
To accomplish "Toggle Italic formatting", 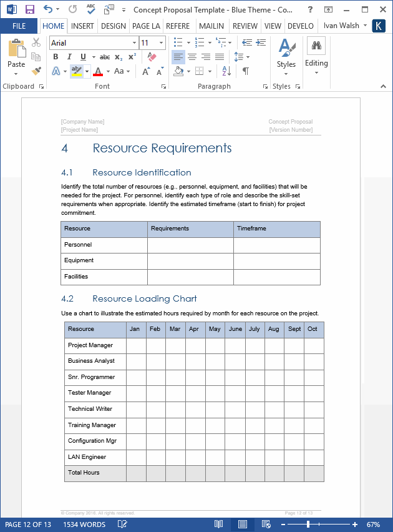I will coord(69,57).
